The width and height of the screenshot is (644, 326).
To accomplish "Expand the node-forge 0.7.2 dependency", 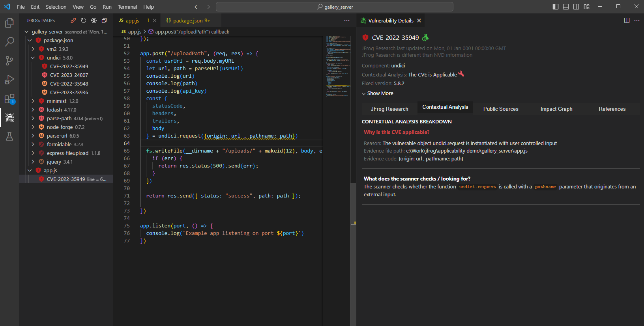I will pos(33,127).
